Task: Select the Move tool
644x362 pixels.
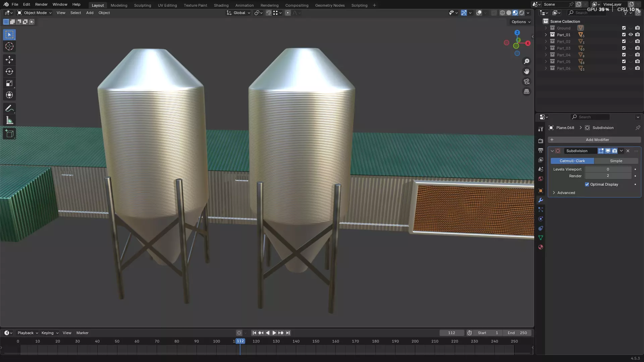Action: point(9,60)
